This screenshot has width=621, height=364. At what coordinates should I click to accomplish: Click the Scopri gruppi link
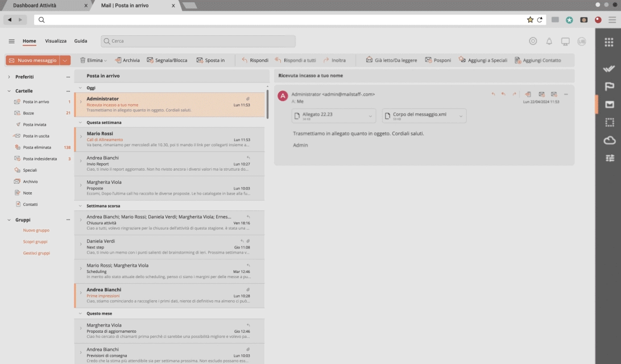pyautogui.click(x=35, y=242)
